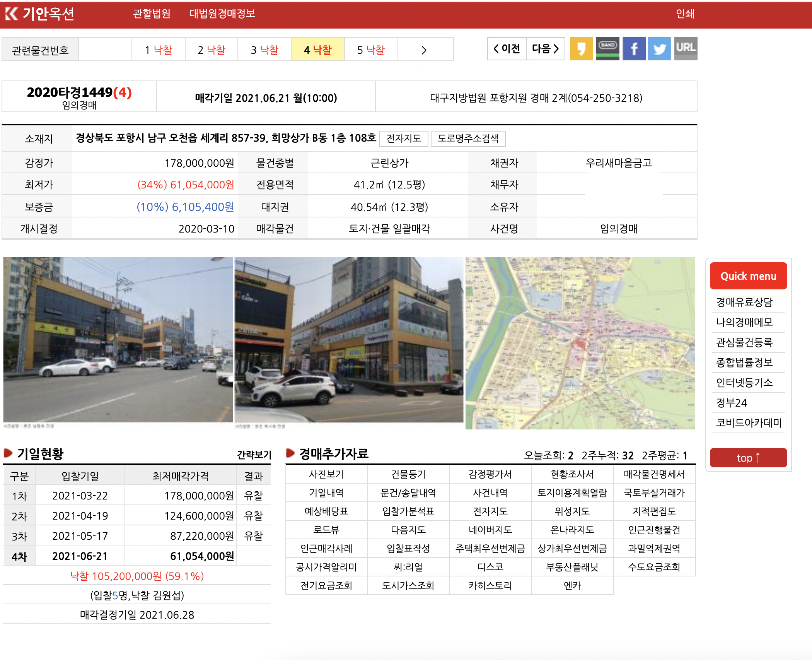This screenshot has width=812, height=660.
Task: Open 현황조사서 document link
Action: 572,474
